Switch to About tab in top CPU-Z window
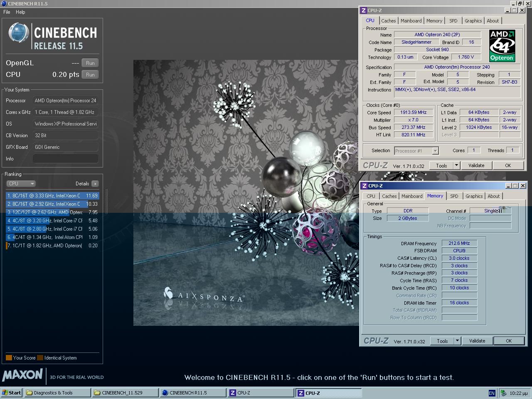Screen dimensions: 532x399 [x=493, y=21]
